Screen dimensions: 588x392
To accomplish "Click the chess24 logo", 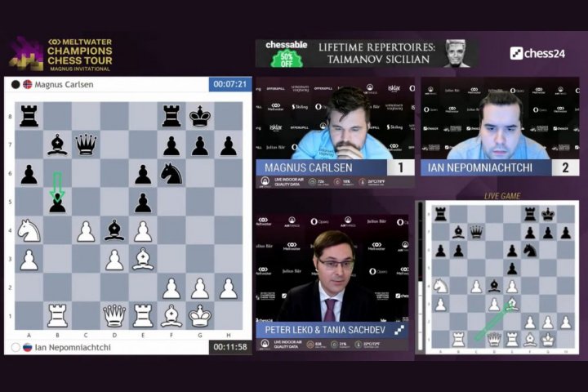I will tap(538, 53).
